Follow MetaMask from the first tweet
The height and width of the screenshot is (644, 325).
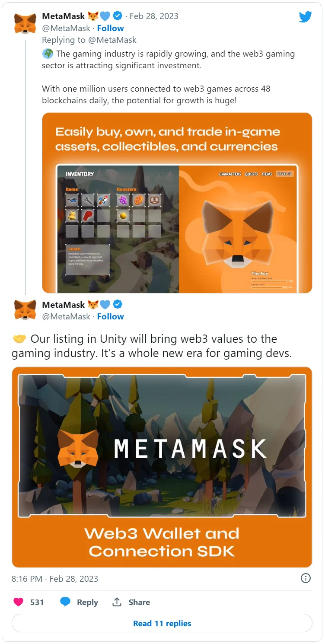[x=110, y=28]
